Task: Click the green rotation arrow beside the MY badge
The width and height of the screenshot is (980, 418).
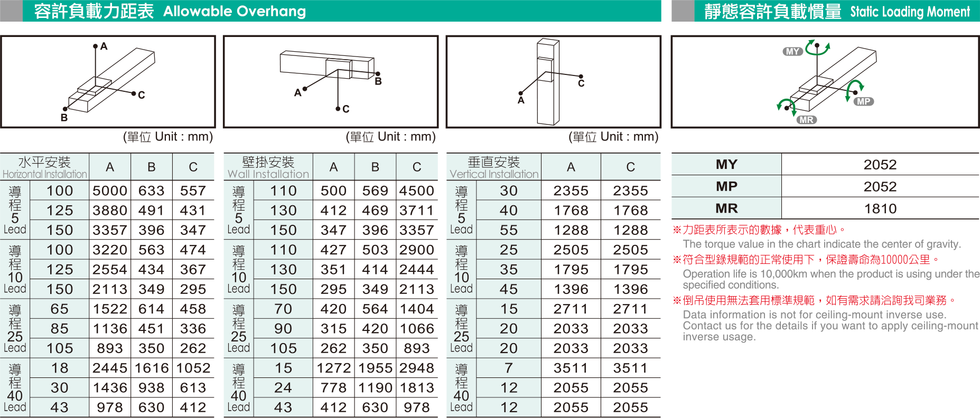Action: [x=817, y=47]
